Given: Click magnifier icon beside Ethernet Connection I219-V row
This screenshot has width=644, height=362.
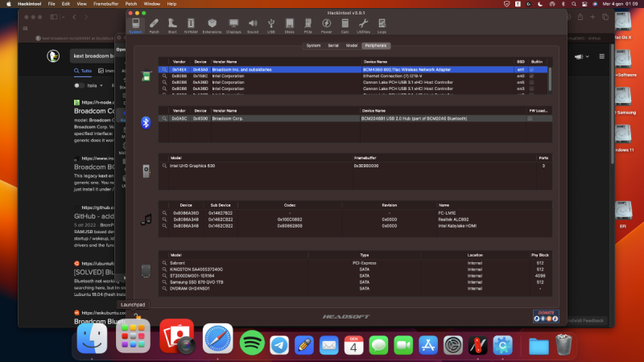Looking at the screenshot, I should pyautogui.click(x=164, y=76).
